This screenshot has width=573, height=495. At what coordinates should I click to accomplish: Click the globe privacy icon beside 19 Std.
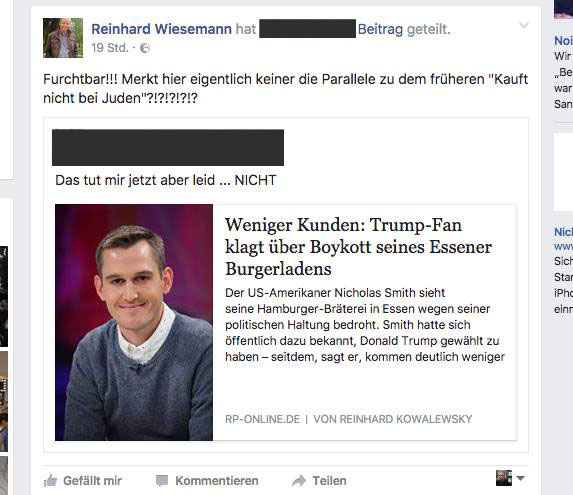(x=145, y=48)
